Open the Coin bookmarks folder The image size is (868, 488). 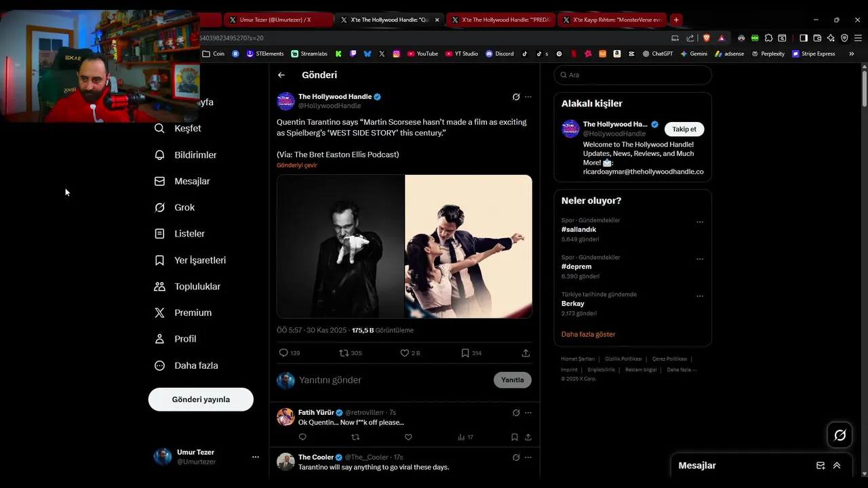coord(214,54)
